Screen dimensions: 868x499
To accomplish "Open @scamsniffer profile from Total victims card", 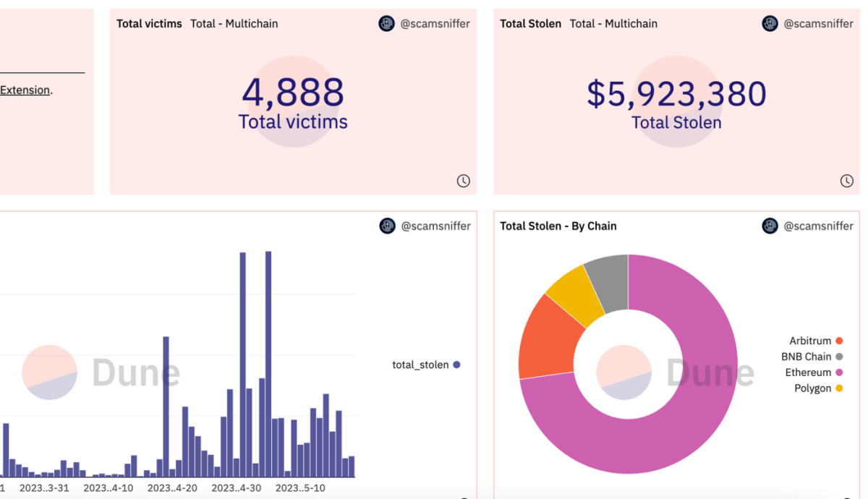I will [435, 24].
